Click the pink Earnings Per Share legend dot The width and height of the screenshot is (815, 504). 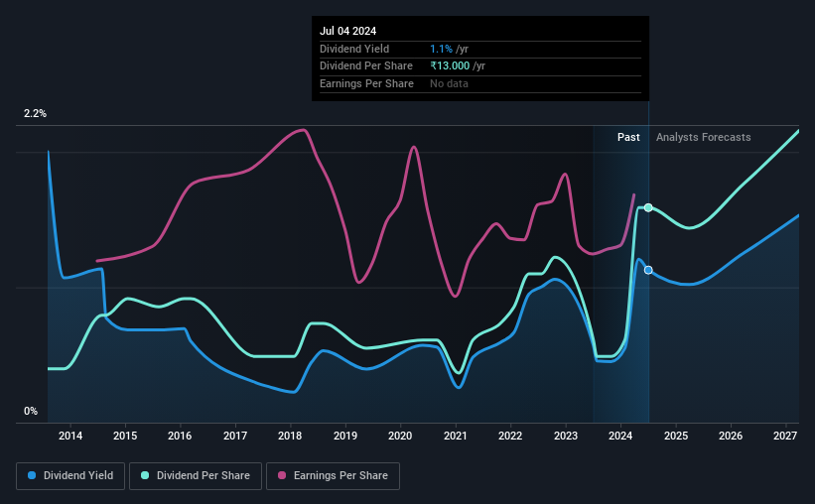pos(282,475)
